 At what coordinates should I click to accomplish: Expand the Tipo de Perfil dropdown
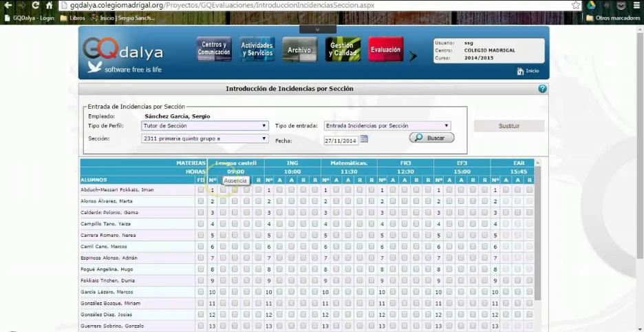(x=205, y=126)
